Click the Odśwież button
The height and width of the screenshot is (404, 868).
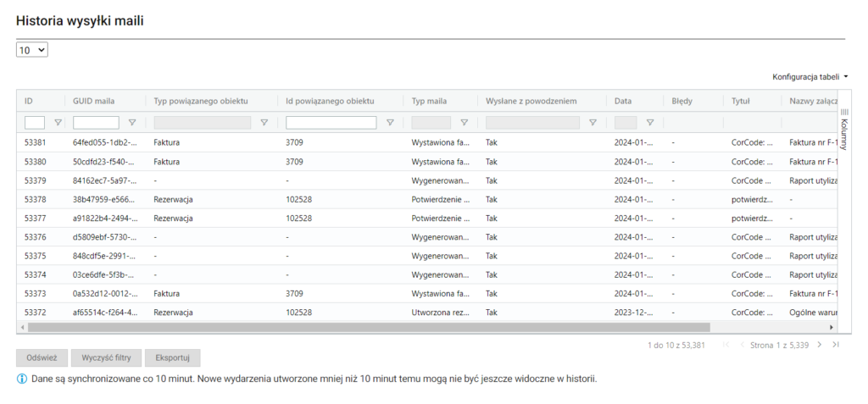pyautogui.click(x=42, y=357)
